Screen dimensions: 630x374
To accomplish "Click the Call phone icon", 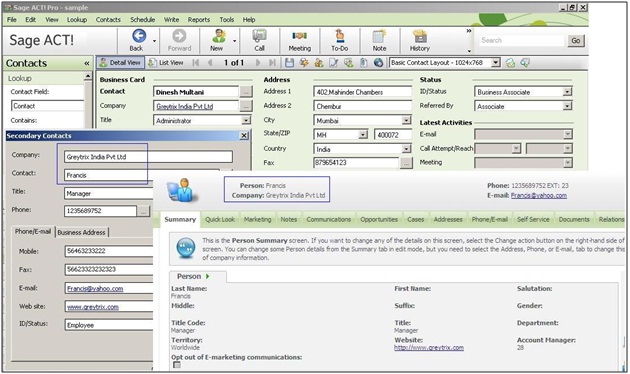I will click(260, 36).
